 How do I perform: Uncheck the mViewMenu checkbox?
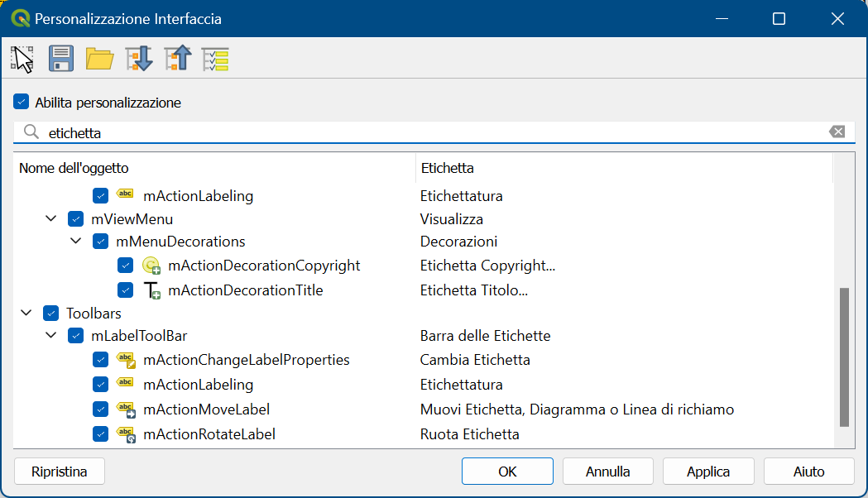[76, 218]
